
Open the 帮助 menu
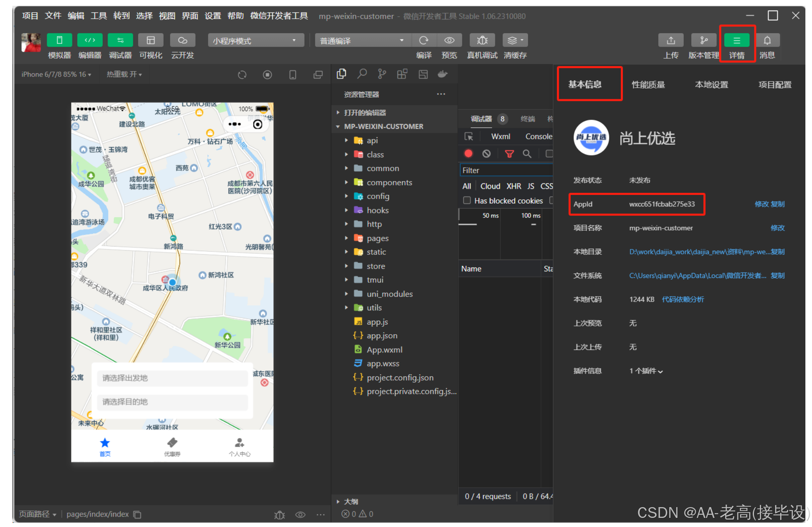pyautogui.click(x=236, y=16)
